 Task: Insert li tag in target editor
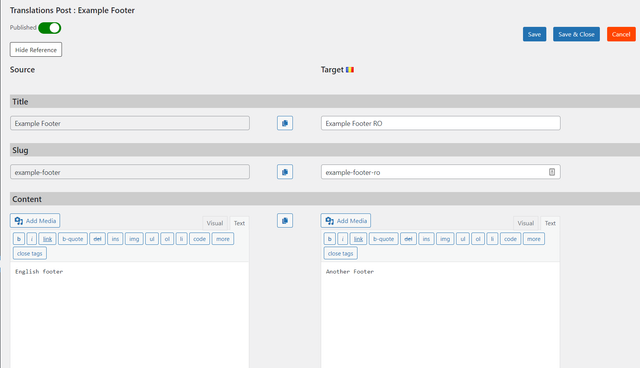coord(493,239)
